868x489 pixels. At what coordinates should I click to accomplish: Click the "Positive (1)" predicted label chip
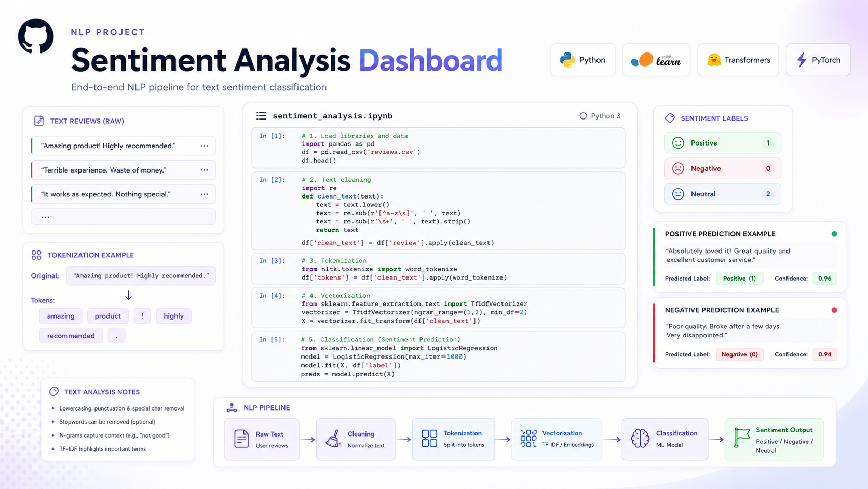(740, 279)
